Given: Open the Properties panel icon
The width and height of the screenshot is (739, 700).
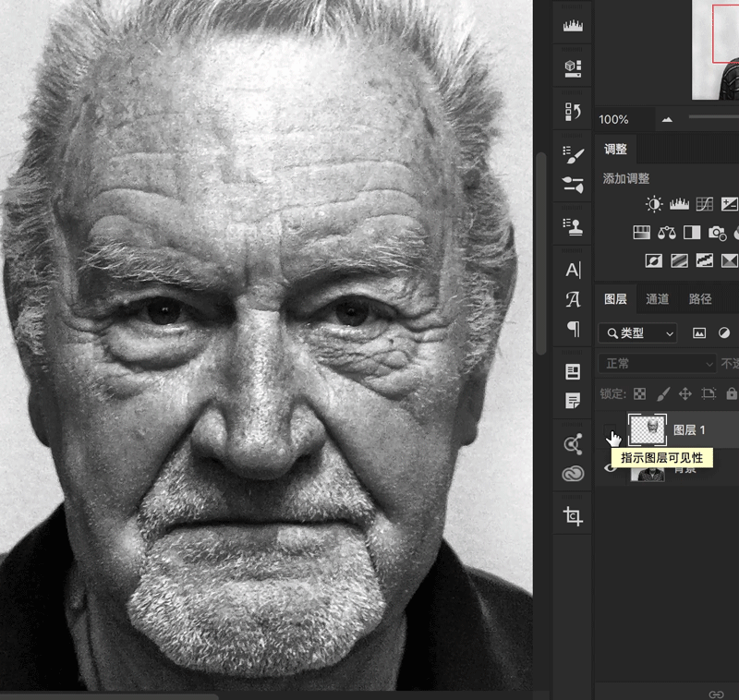Looking at the screenshot, I should pos(573,371).
